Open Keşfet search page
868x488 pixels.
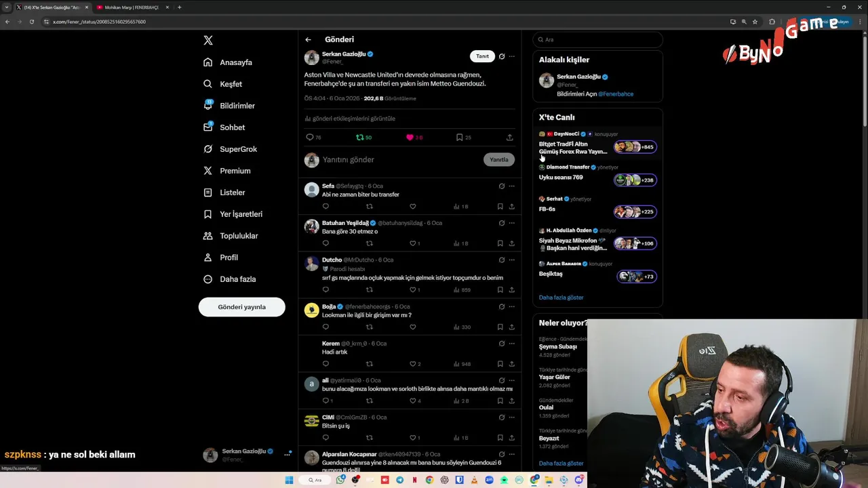[222, 84]
